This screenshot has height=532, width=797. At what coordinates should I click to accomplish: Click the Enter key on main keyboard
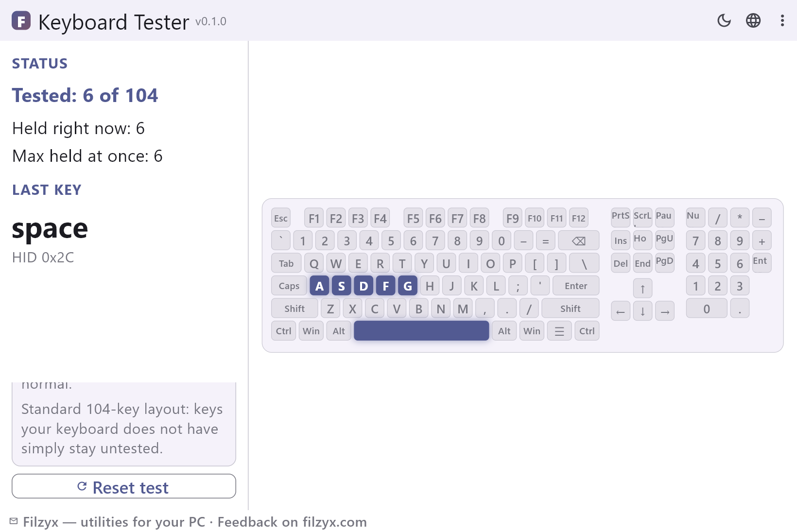(576, 286)
